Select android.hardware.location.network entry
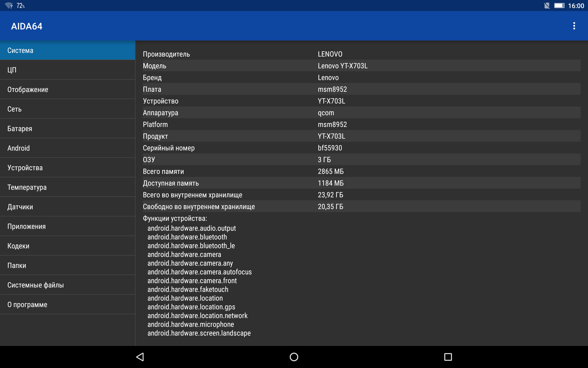588x368 pixels. click(197, 316)
